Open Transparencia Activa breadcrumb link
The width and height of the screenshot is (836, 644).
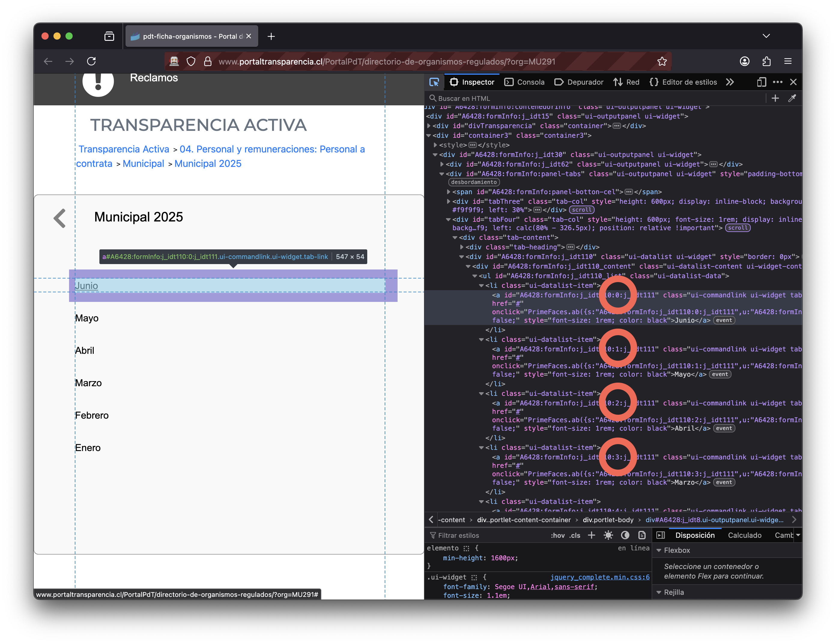(x=124, y=149)
